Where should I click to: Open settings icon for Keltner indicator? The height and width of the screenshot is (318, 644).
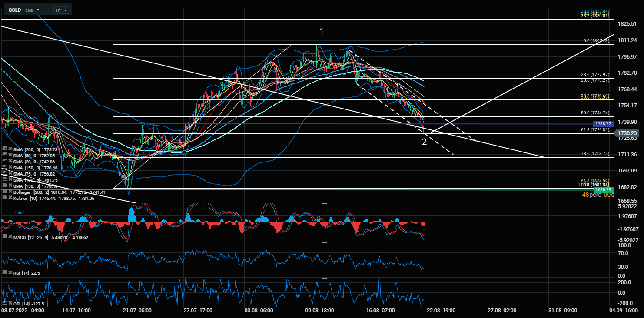pos(4,198)
